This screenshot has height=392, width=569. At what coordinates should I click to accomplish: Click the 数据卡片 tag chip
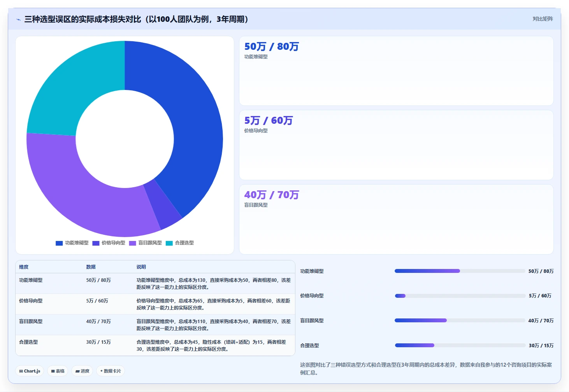(x=111, y=371)
